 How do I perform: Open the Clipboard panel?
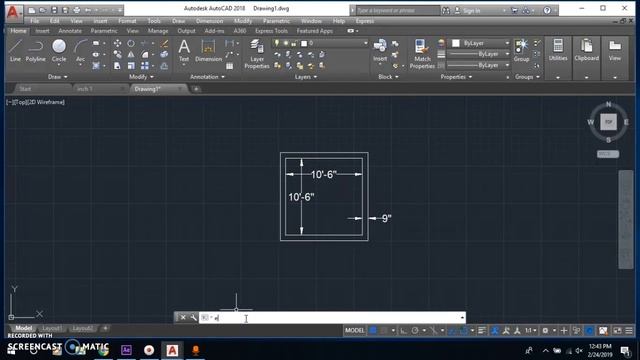click(x=587, y=58)
